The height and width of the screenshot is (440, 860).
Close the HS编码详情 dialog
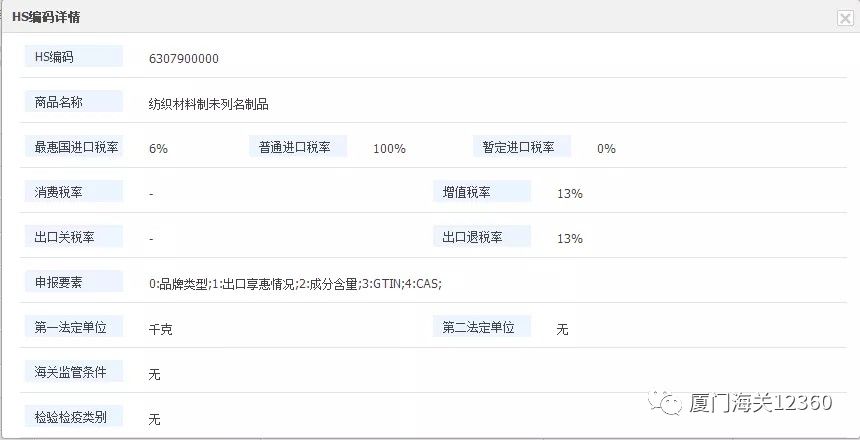(x=845, y=17)
